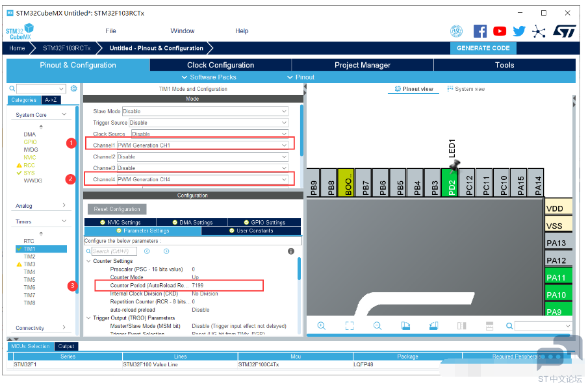Switch to System view
The image size is (588, 389).
(x=466, y=89)
